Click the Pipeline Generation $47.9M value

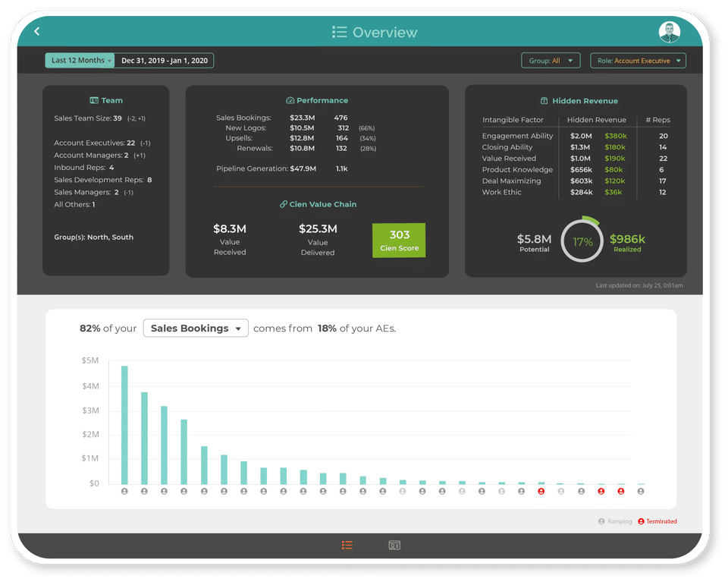coord(303,168)
